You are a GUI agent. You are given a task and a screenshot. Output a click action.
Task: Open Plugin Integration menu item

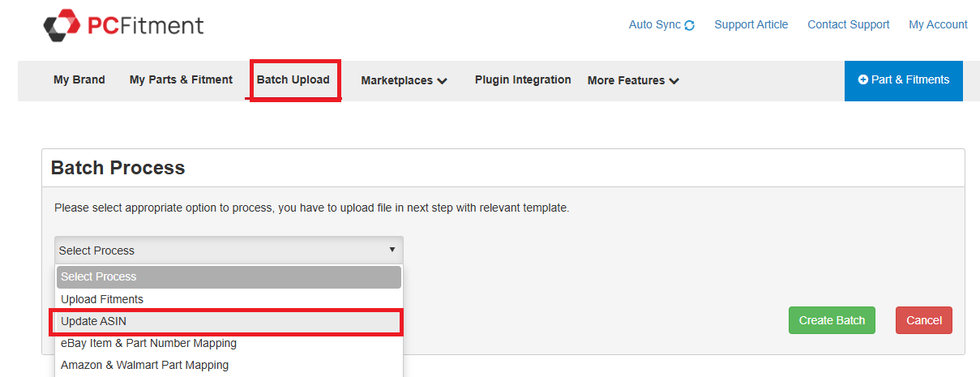click(x=523, y=79)
